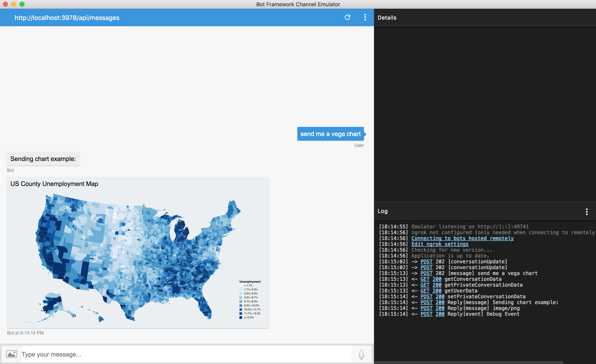Click the green macOS fullscreen button
Screen dimensions: 596x364
[x=22, y=4]
